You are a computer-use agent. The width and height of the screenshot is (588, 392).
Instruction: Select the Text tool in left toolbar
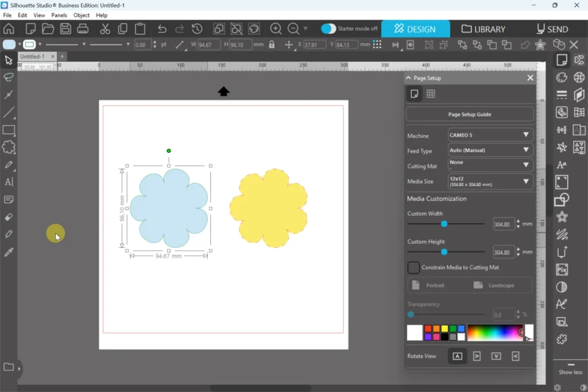pos(9,182)
